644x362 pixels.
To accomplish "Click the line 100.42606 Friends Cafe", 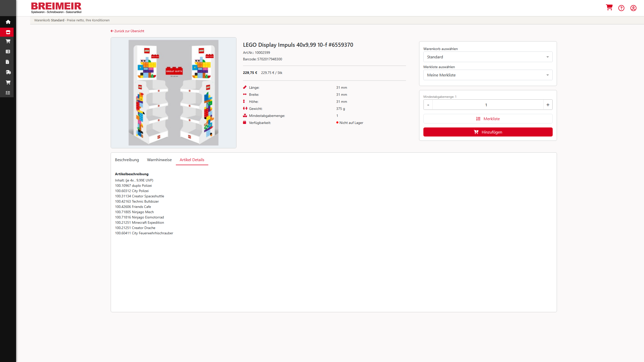I will [133, 207].
